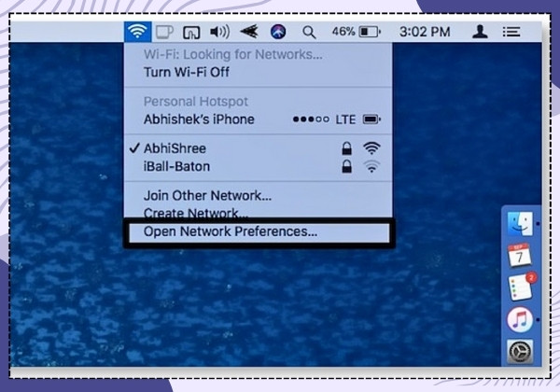
Task: Click the Wi-Fi icon in the menu bar
Action: [138, 32]
